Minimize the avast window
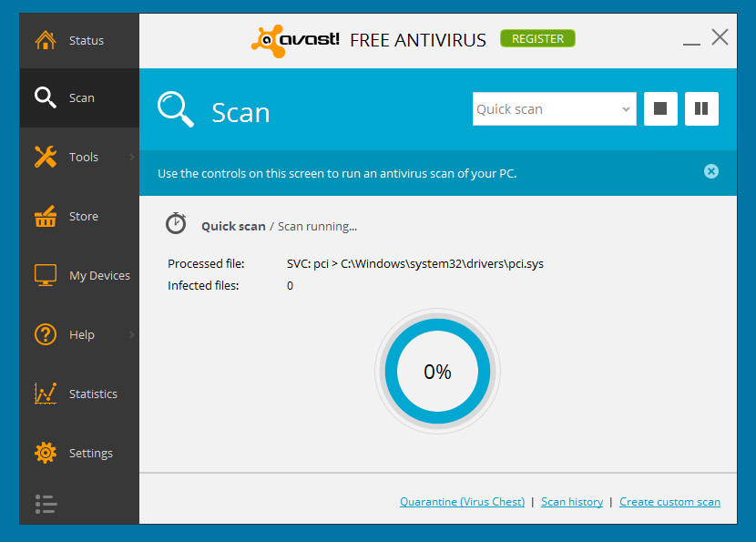Viewport: 756px width, 542px height. (691, 44)
